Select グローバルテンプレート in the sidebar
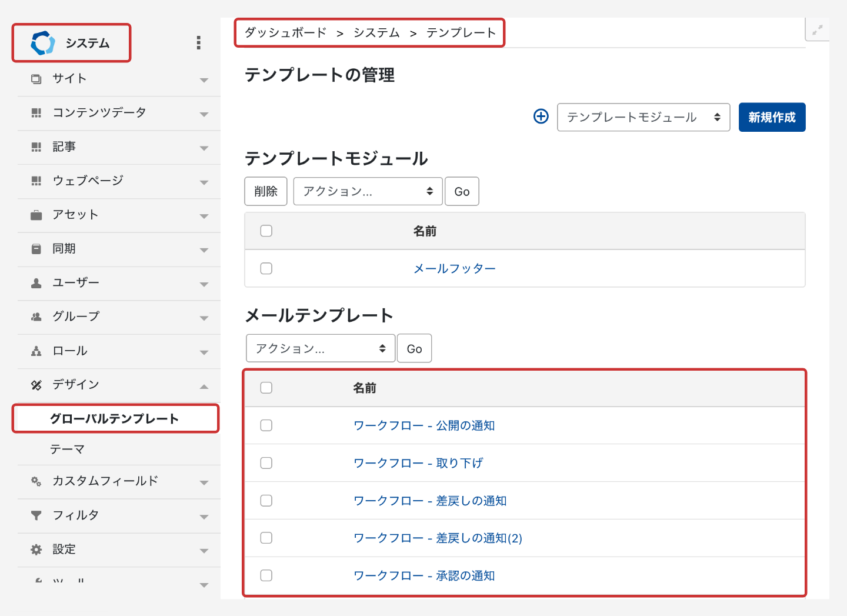This screenshot has height=616, width=847. 114,419
